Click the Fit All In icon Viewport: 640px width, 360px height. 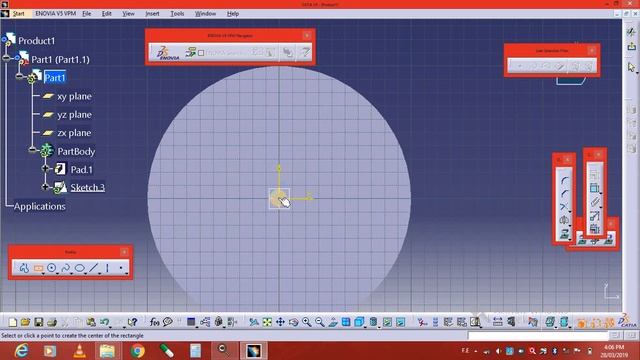tap(267, 322)
